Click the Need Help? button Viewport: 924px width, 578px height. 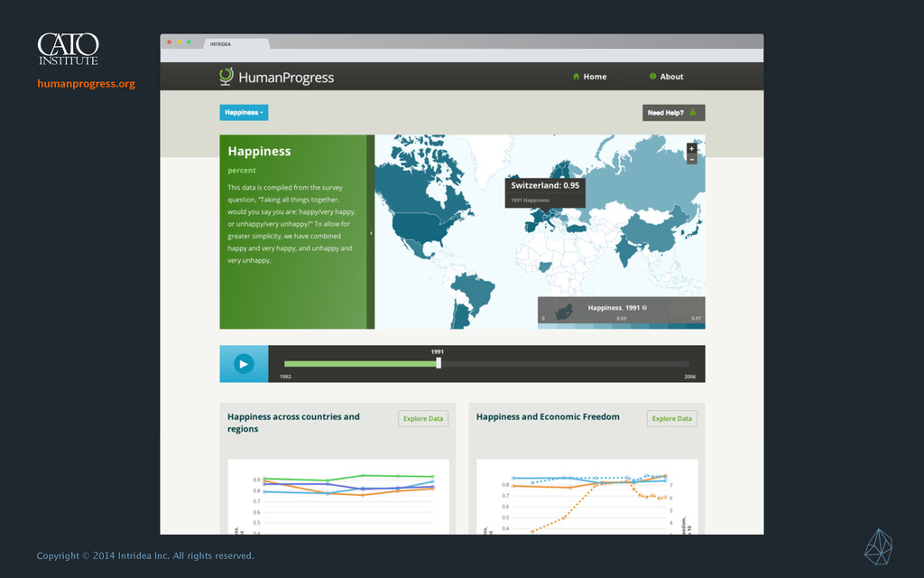tap(673, 113)
